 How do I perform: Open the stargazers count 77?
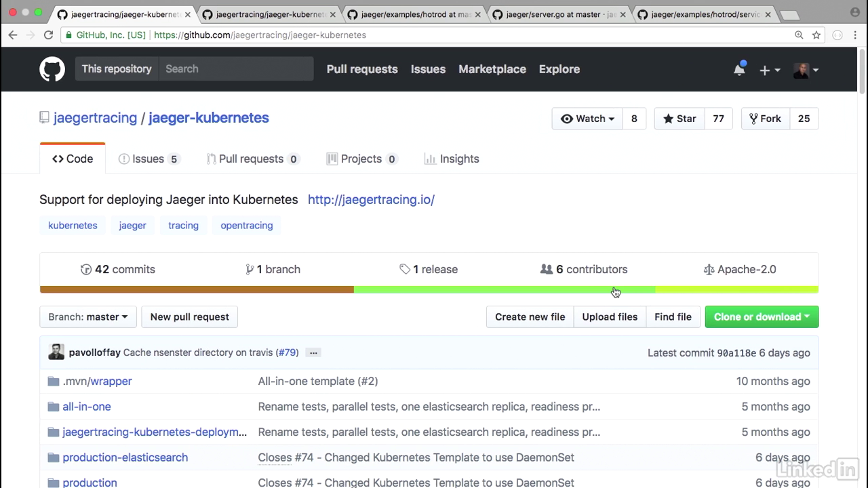click(718, 119)
